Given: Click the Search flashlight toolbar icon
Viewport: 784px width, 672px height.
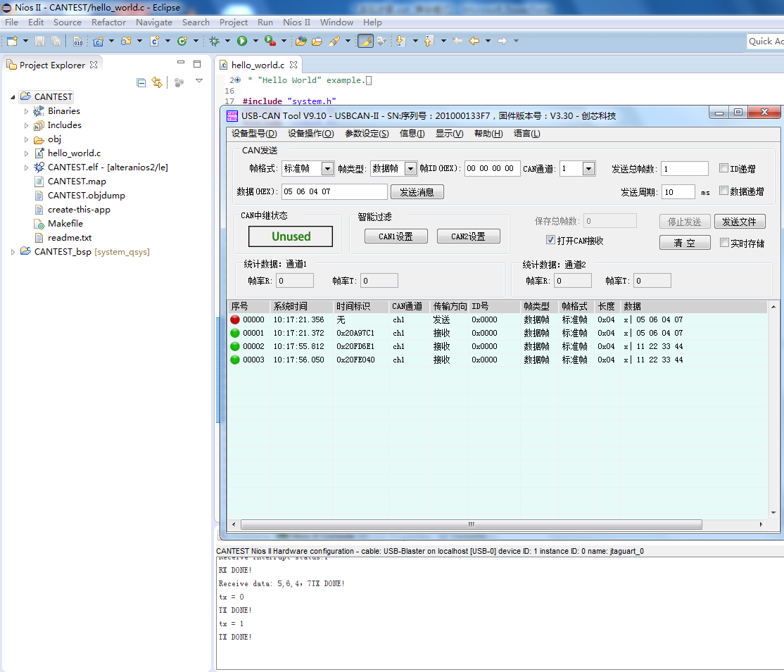Looking at the screenshot, I should (x=334, y=41).
